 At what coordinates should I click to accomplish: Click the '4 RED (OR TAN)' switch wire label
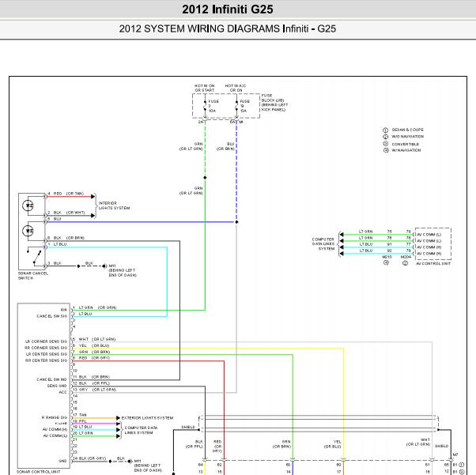(66, 194)
